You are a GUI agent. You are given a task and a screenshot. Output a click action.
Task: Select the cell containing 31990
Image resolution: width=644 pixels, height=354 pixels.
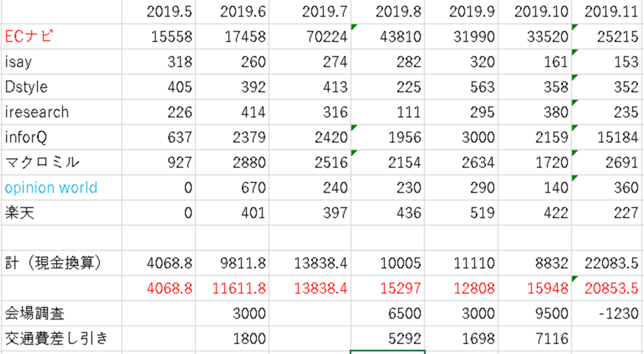pyautogui.click(x=462, y=37)
